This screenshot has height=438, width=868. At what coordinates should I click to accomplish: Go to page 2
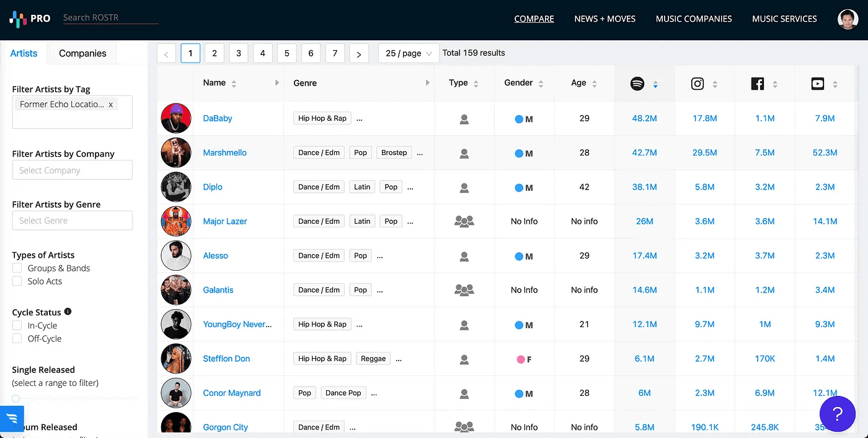[215, 53]
